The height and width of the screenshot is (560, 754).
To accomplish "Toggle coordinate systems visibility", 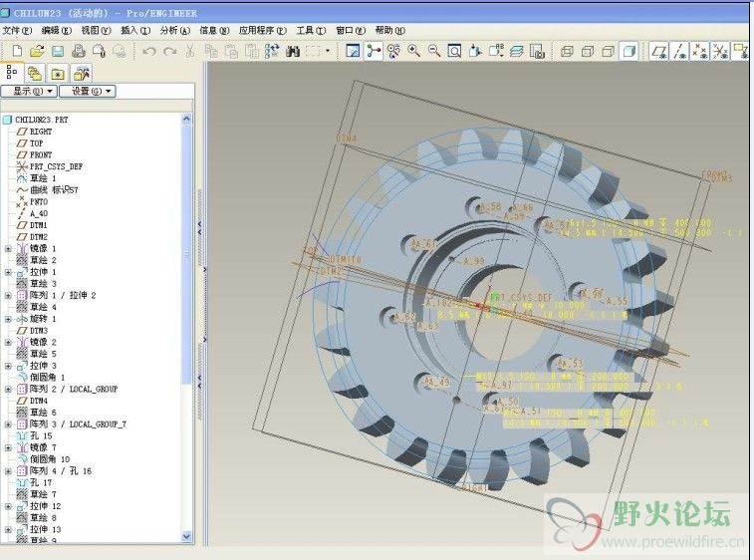I will pyautogui.click(x=720, y=51).
